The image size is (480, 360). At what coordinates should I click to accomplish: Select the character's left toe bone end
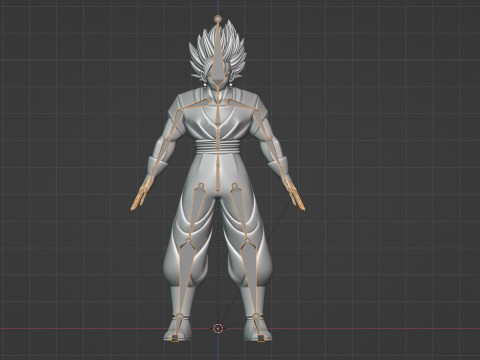(x=261, y=338)
